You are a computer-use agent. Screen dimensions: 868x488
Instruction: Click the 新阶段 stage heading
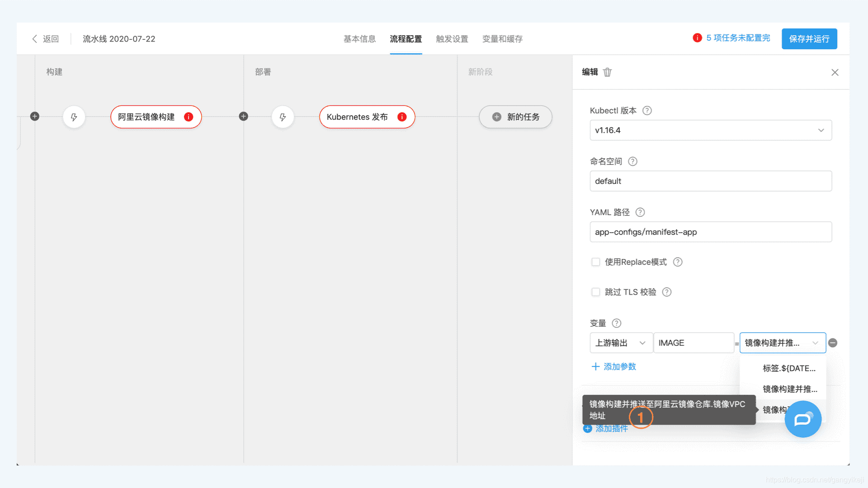coord(480,72)
